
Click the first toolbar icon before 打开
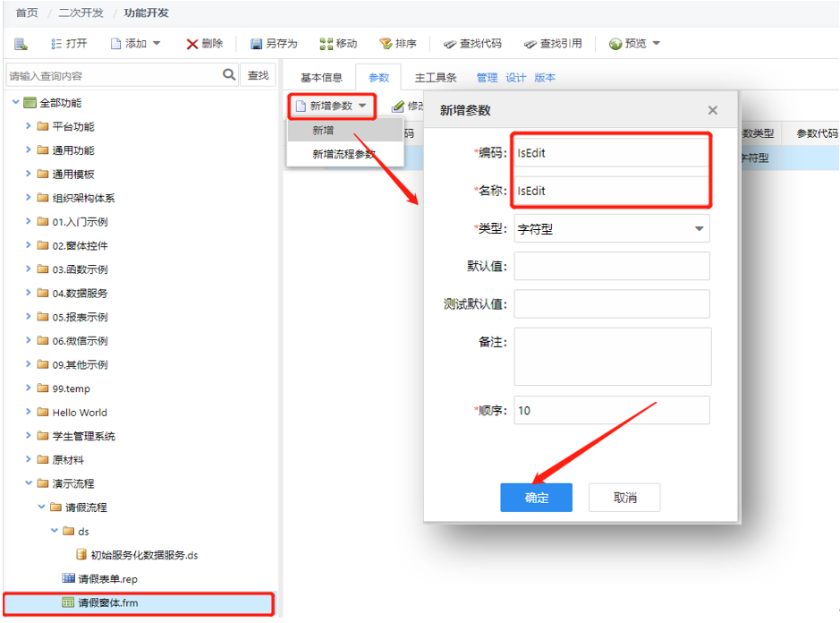click(21, 44)
